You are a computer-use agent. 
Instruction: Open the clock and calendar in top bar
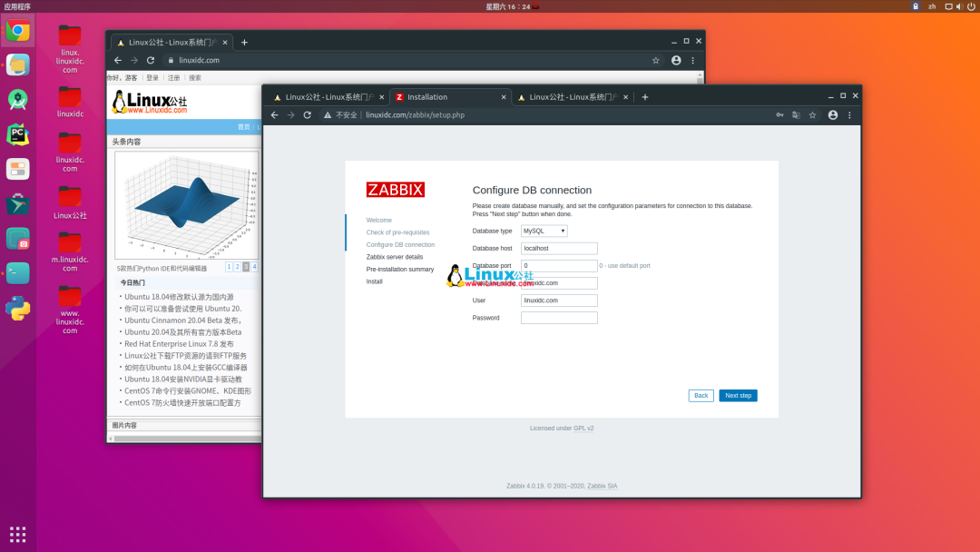pyautogui.click(x=508, y=6)
